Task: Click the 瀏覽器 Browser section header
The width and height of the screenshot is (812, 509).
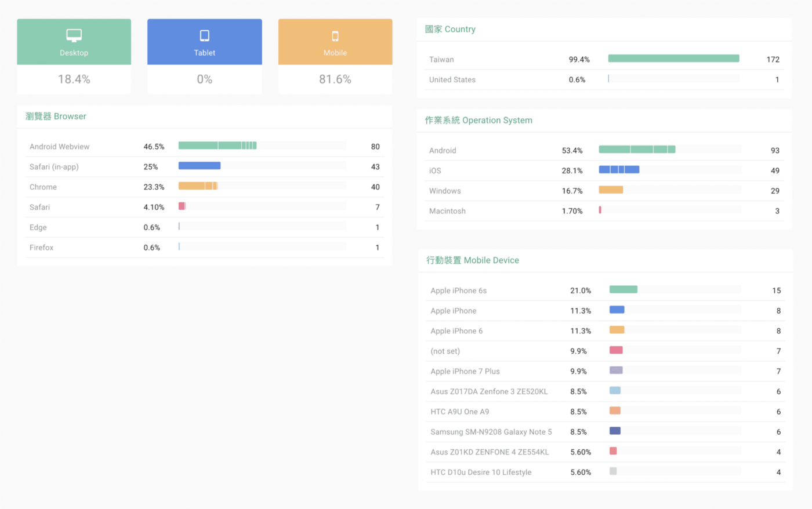Action: click(56, 116)
